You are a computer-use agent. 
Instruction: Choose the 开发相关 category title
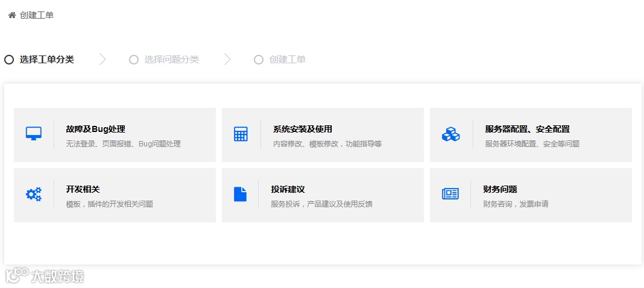[83, 189]
